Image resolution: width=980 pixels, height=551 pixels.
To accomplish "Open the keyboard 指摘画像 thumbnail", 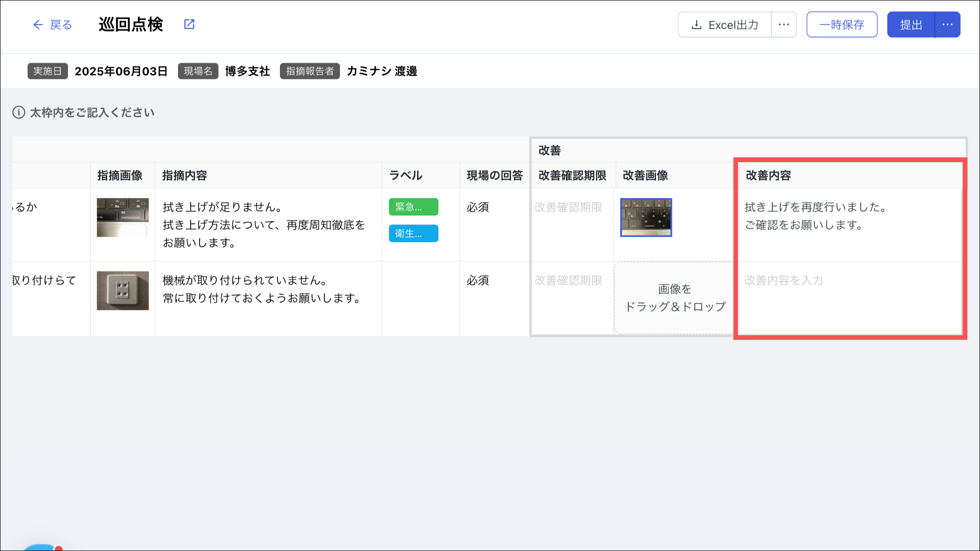I will pyautogui.click(x=122, y=218).
